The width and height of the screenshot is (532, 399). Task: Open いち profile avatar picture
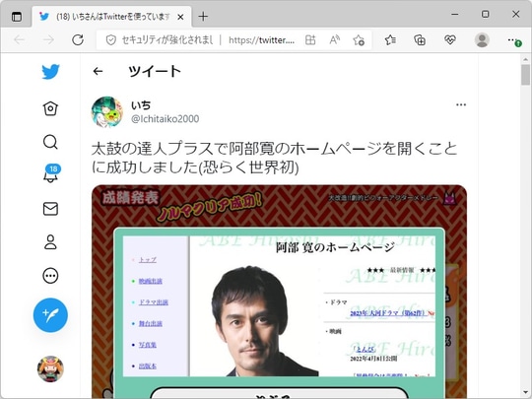click(x=107, y=112)
